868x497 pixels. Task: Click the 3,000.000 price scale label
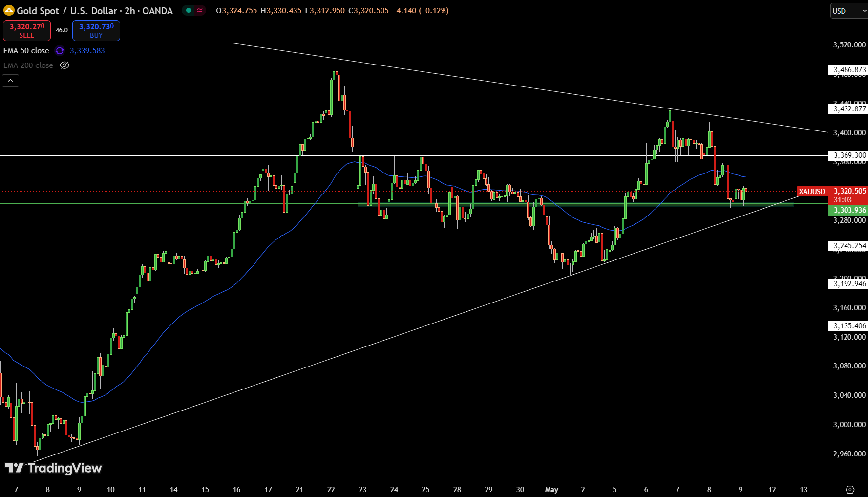pos(849,425)
